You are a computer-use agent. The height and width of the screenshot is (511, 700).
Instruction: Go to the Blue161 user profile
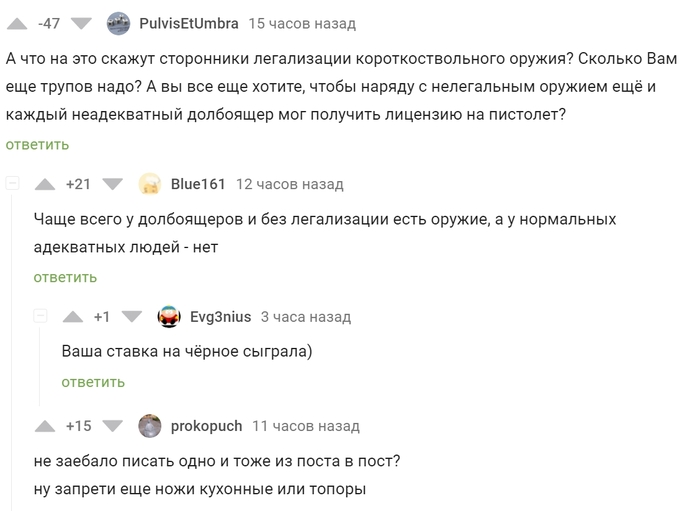tap(198, 184)
